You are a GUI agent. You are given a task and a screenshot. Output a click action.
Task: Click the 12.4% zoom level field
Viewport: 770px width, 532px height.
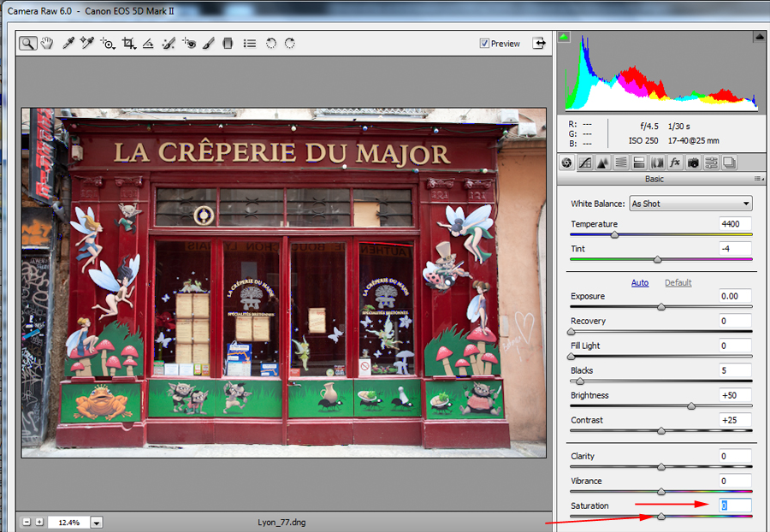(x=69, y=523)
